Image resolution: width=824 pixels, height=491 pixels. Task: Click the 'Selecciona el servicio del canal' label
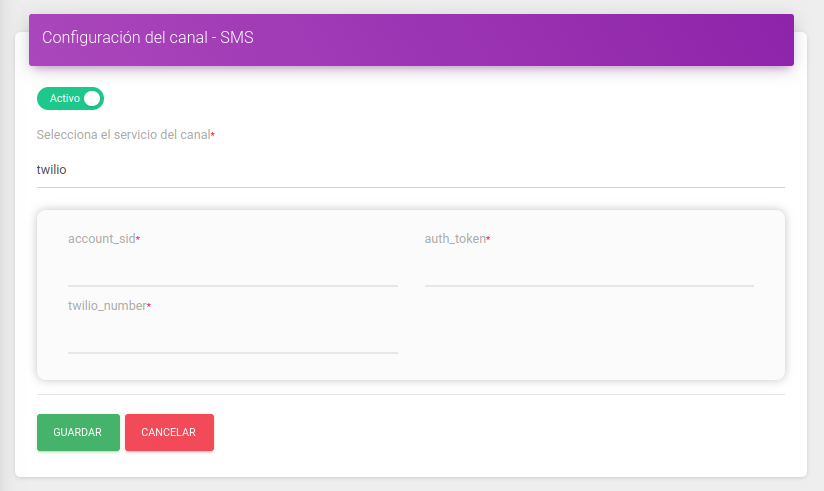click(123, 135)
